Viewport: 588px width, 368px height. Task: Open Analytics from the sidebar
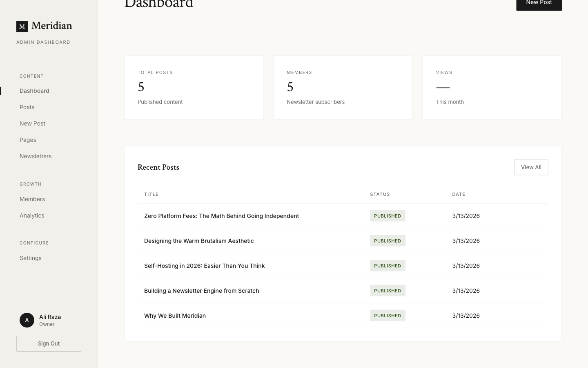point(32,215)
